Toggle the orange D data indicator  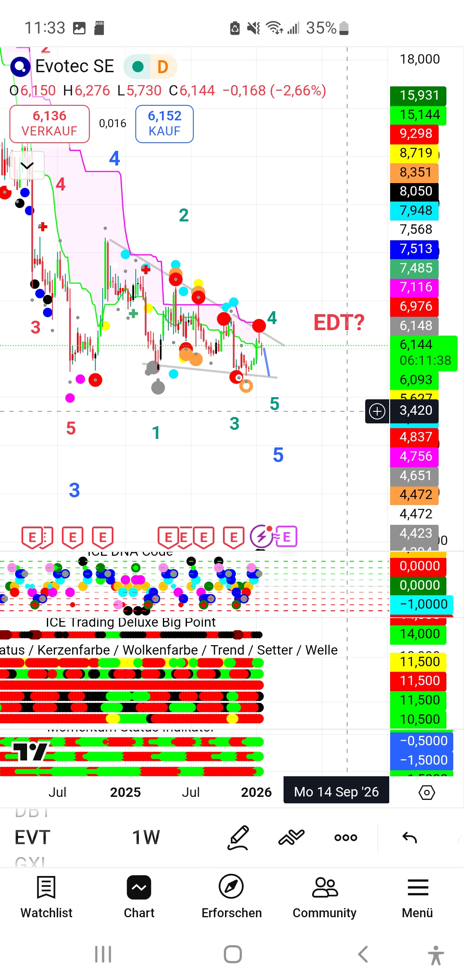point(163,67)
